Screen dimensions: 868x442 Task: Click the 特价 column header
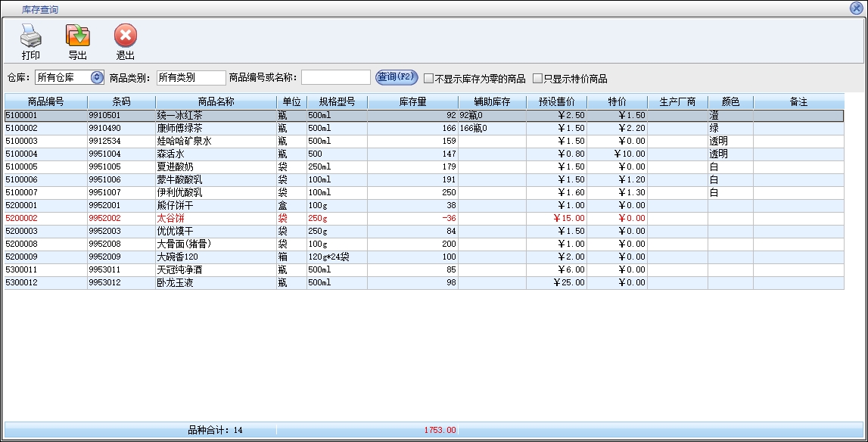coord(617,101)
